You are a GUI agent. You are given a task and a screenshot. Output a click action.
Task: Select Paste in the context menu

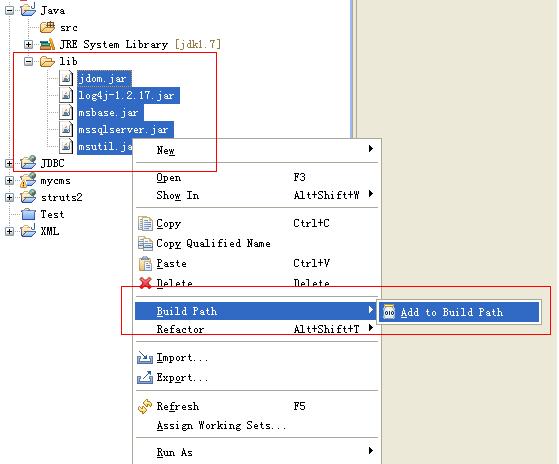pyautogui.click(x=256, y=263)
